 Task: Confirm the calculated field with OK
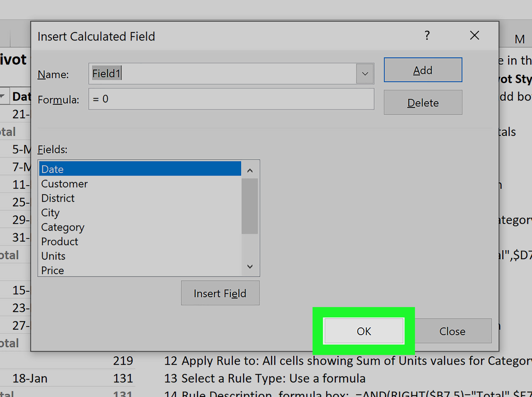[x=364, y=331]
